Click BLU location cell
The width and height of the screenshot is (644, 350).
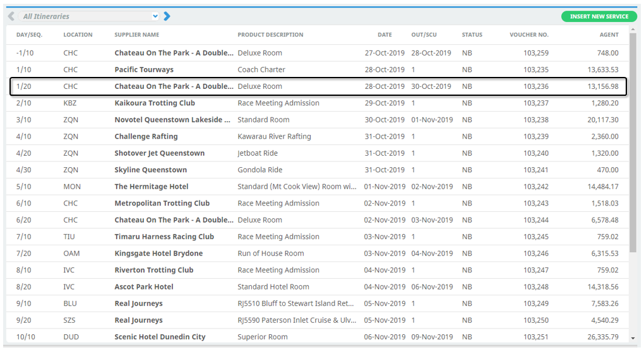70,303
